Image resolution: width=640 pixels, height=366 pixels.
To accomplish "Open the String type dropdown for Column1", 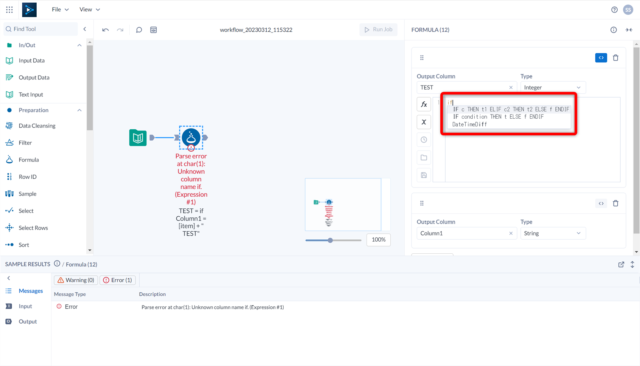I will [x=552, y=233].
